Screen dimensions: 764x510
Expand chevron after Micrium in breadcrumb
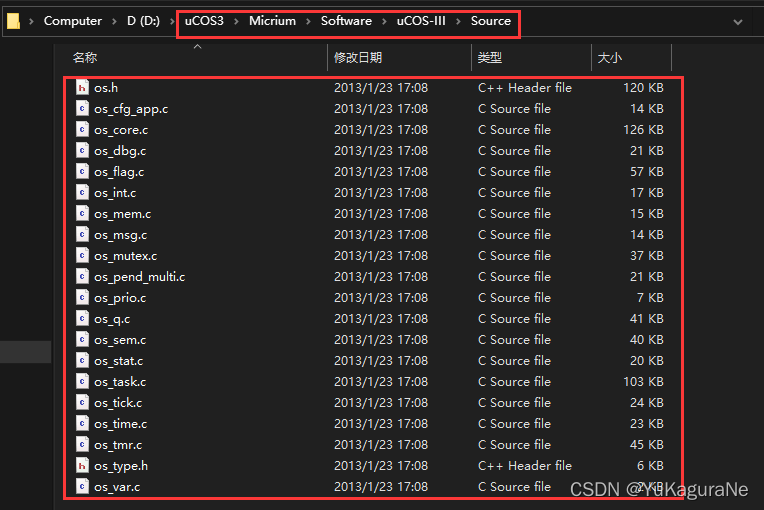(x=308, y=21)
